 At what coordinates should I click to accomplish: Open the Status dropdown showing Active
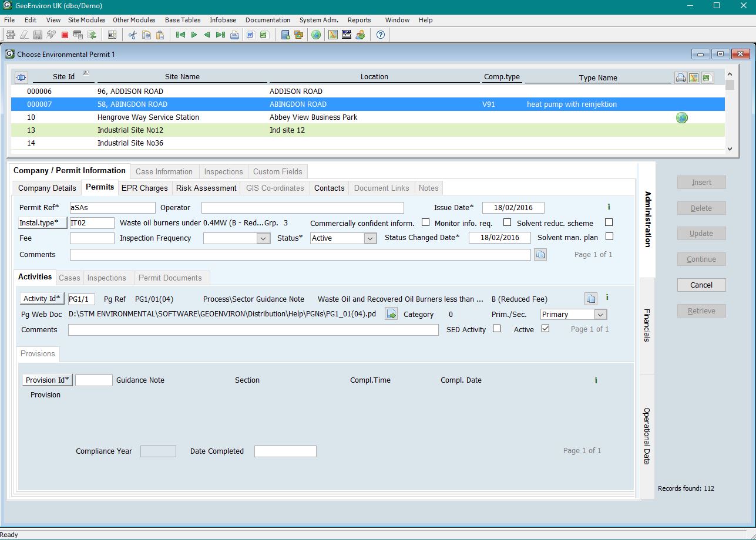click(x=370, y=238)
